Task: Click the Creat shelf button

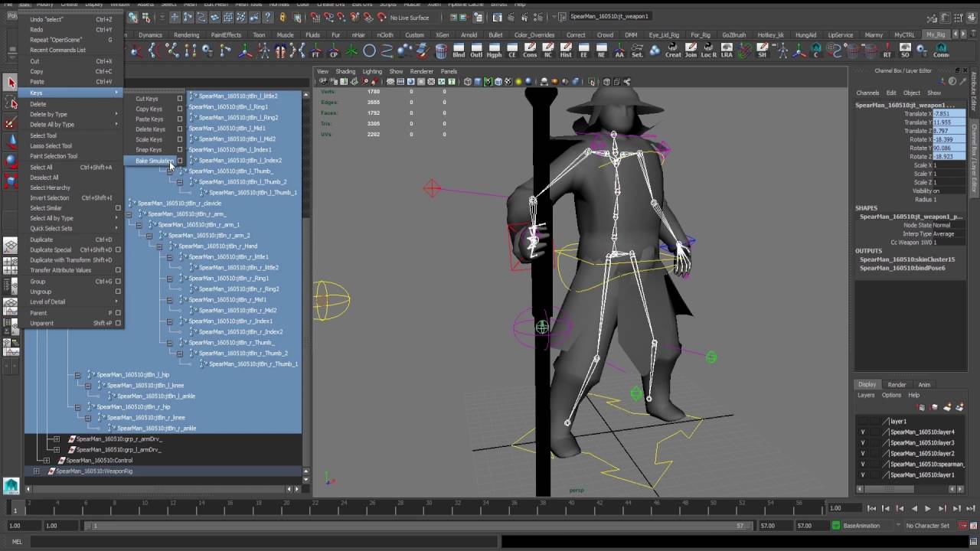Action: click(x=673, y=51)
